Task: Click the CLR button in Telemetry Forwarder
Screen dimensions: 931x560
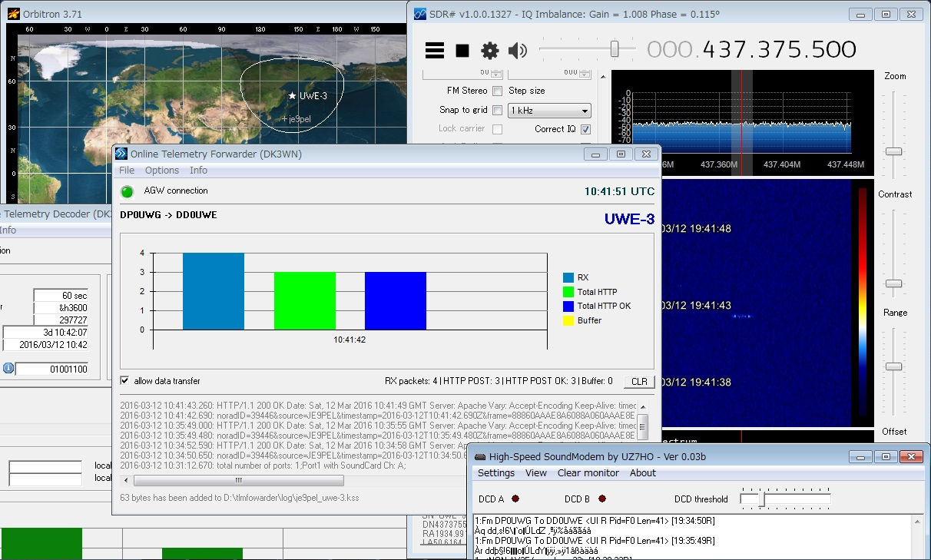Action: (639, 382)
